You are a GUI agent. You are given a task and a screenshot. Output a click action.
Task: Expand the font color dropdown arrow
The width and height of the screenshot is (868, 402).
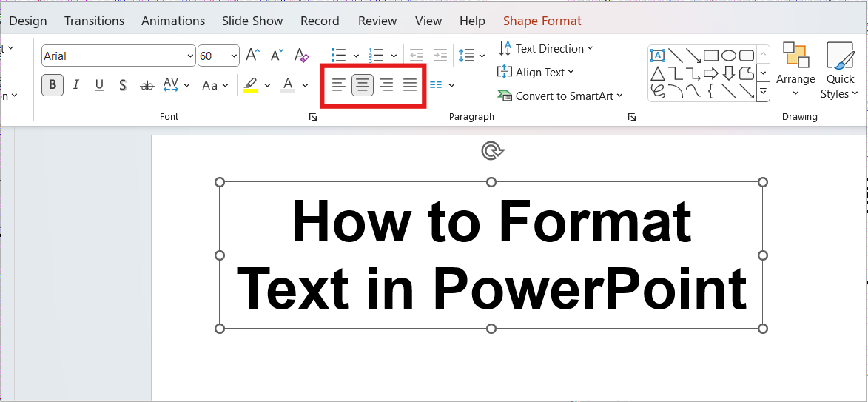(x=305, y=85)
